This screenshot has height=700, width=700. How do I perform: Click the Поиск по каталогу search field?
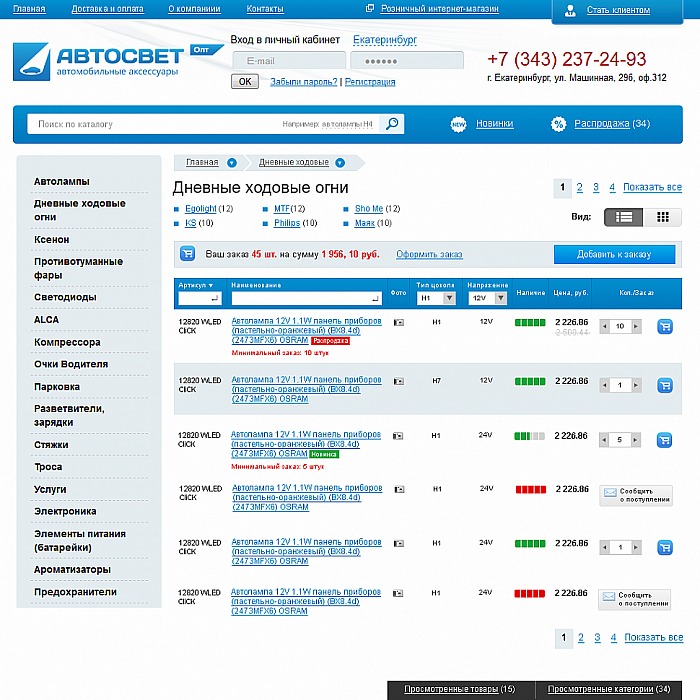[203, 124]
